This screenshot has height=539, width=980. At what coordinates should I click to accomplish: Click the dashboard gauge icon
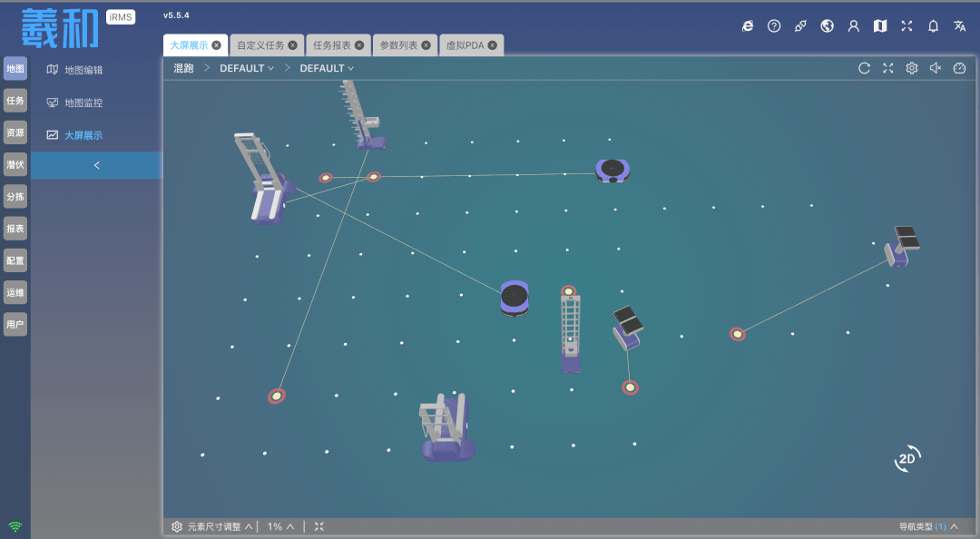click(x=959, y=68)
